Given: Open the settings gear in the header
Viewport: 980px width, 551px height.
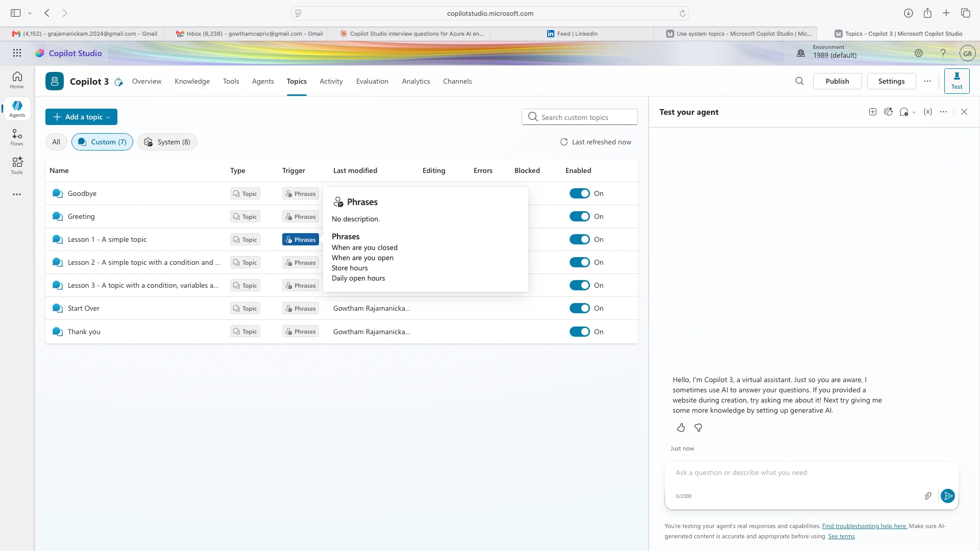Looking at the screenshot, I should coord(919,53).
